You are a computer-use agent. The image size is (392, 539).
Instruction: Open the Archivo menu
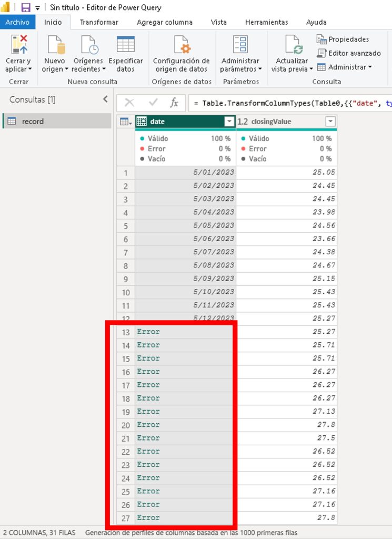tap(17, 22)
